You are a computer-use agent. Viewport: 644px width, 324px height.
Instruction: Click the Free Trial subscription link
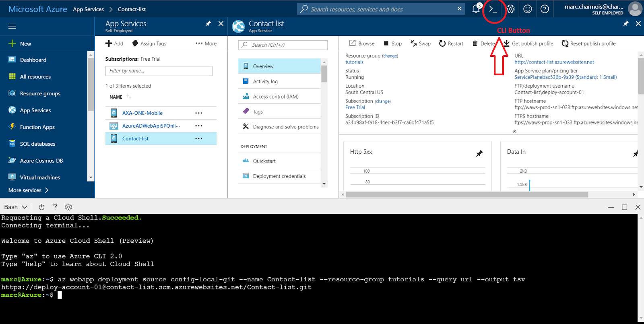point(355,107)
